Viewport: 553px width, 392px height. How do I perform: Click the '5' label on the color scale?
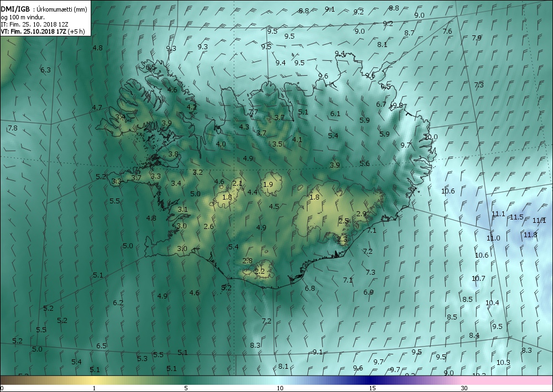186,389
